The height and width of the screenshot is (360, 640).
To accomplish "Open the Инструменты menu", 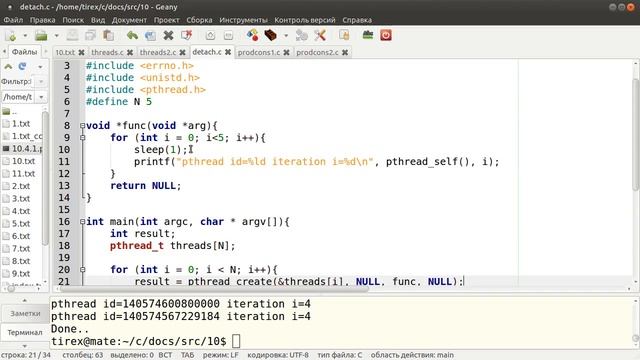I will 243,20.
